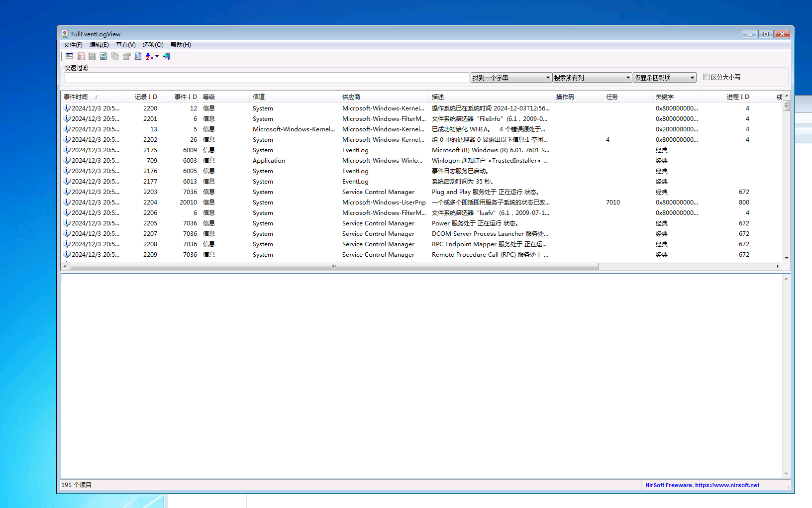Click info icon of record 13 row
Viewport: 812px width, 508px height.
point(67,129)
